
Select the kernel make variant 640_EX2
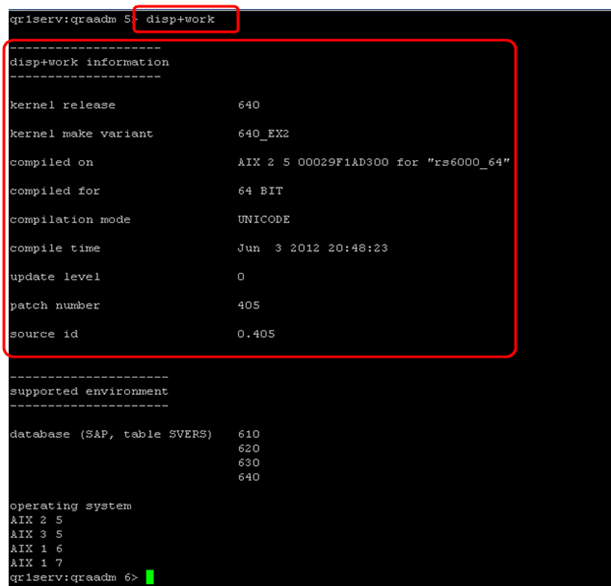click(263, 134)
